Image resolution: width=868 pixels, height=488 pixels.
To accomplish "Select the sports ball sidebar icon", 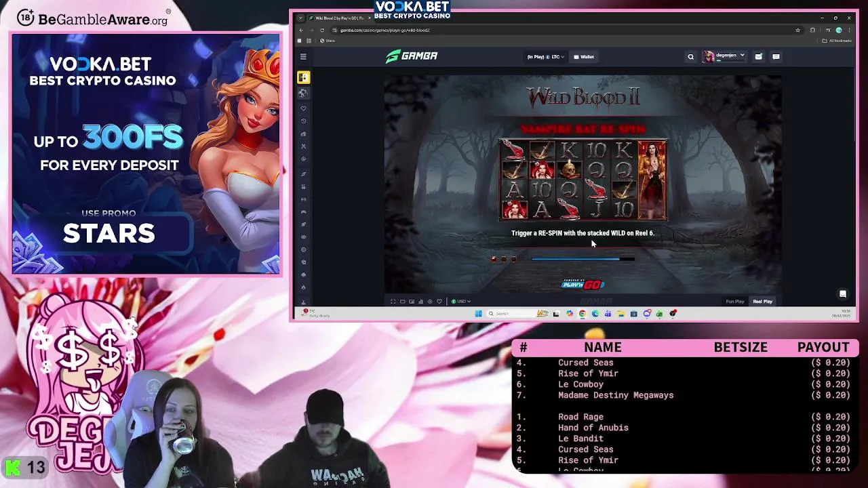I will (x=303, y=93).
